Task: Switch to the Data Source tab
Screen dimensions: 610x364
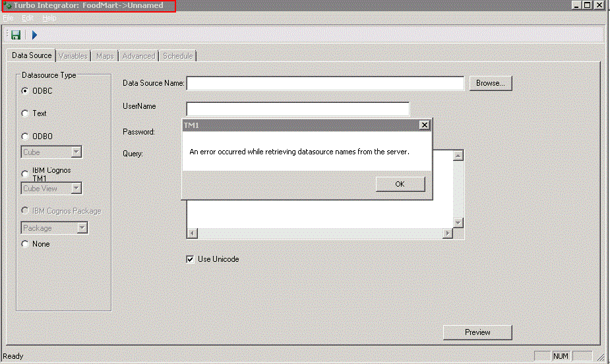Action: [32, 55]
